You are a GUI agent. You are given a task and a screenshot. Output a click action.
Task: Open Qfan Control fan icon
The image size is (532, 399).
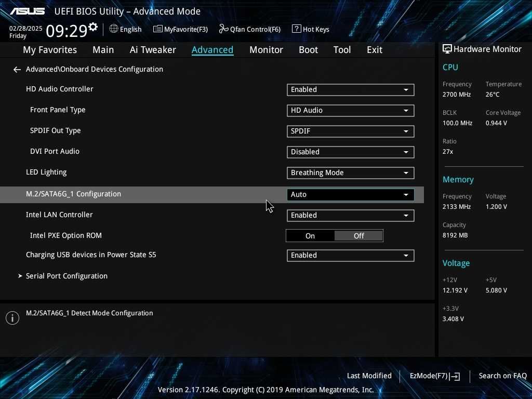223,29
